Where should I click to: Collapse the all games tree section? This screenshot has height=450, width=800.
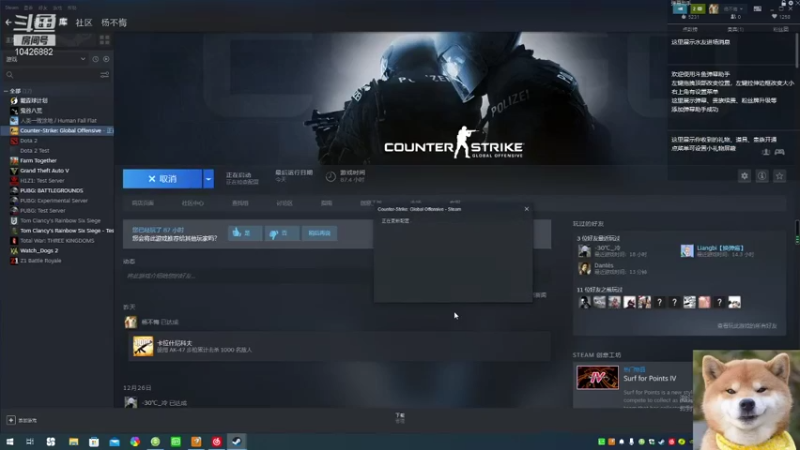[6, 91]
